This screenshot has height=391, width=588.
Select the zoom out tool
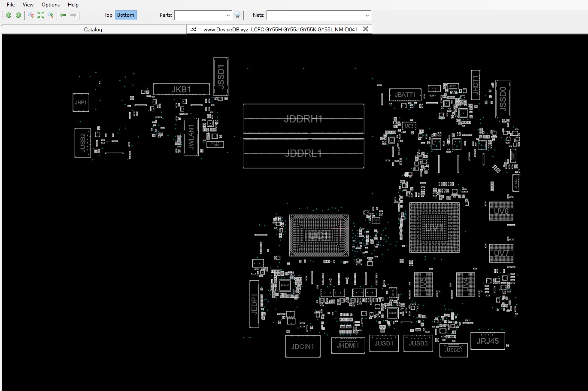(30, 15)
